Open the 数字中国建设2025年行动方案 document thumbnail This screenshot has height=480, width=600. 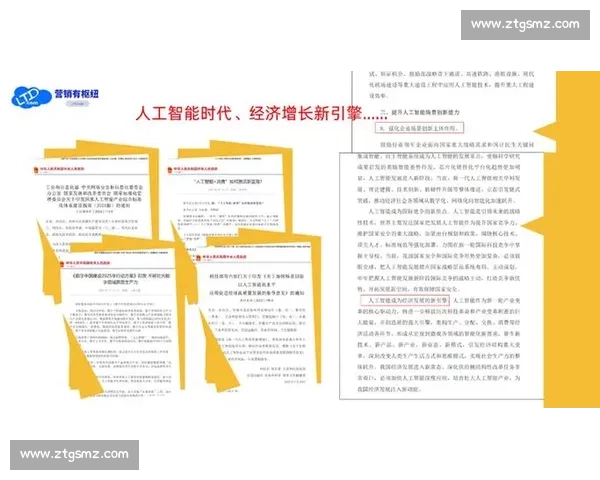pos(117,322)
